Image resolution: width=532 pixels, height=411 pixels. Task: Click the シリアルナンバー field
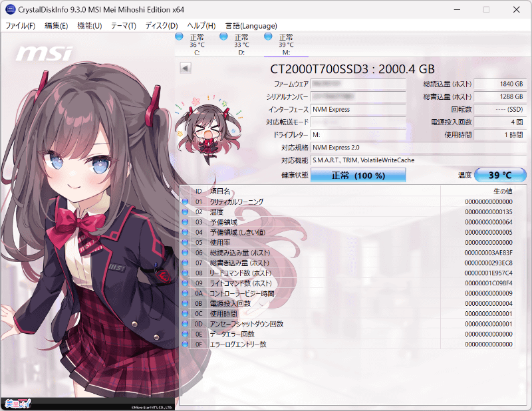coord(358,97)
